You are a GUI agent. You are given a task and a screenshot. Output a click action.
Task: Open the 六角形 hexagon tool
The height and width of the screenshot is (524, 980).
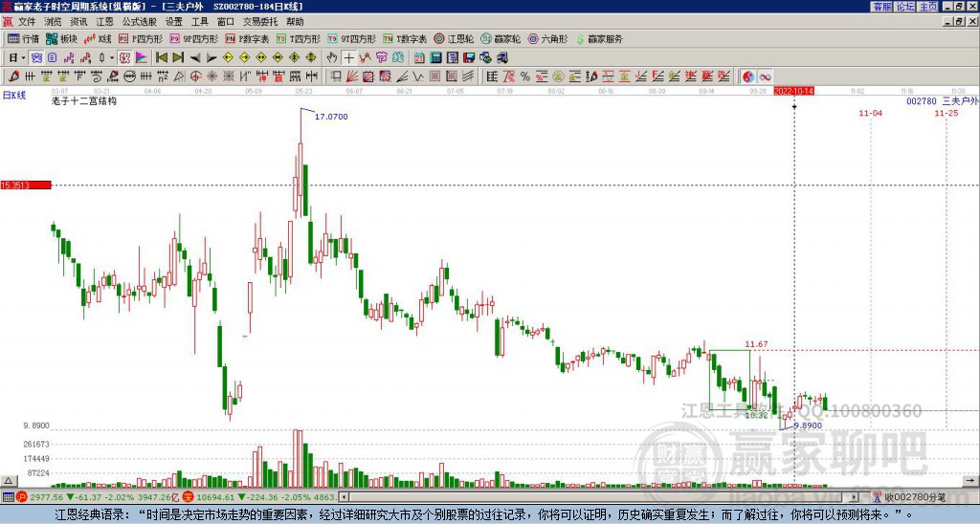(548, 38)
